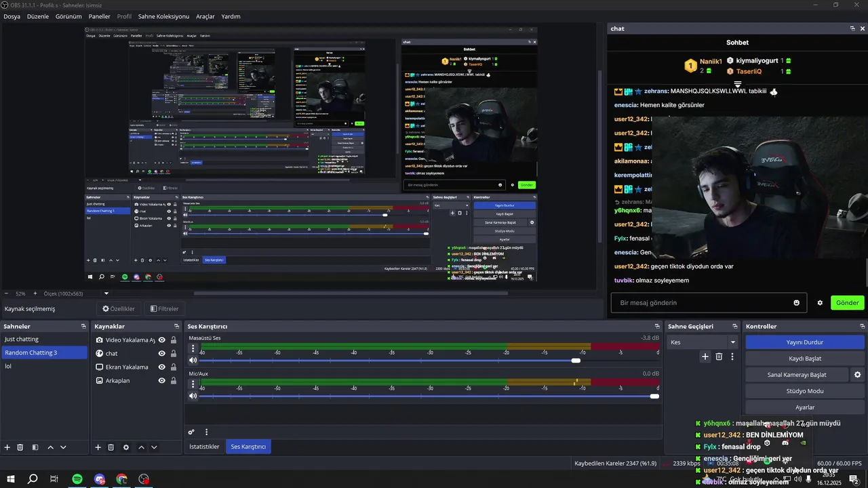
Task: Toggle lock on Ekran Yakalama source
Action: pyautogui.click(x=174, y=367)
